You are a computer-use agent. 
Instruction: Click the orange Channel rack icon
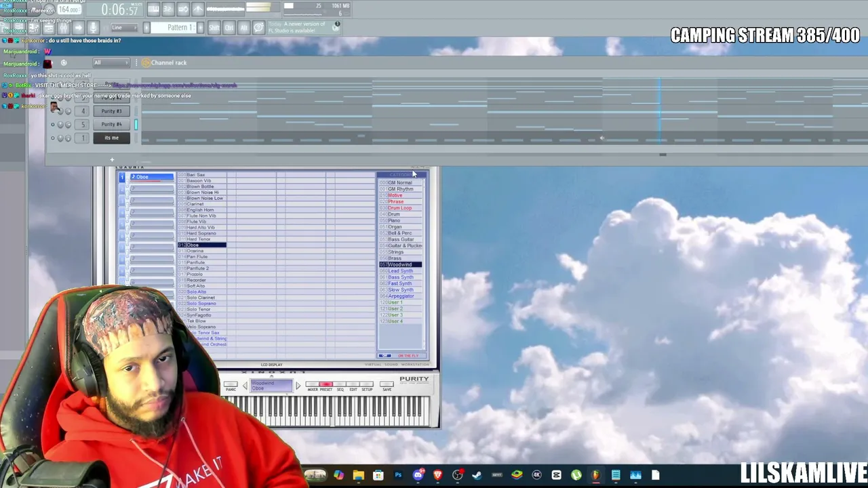coord(145,63)
